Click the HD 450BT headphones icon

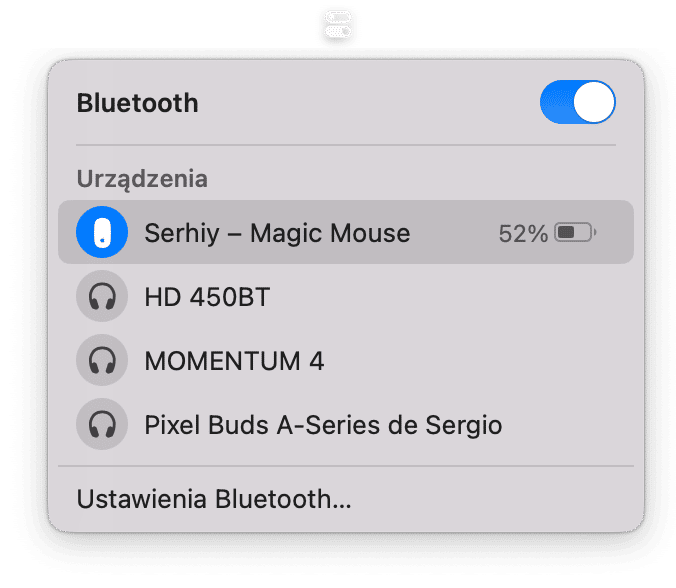tap(102, 296)
